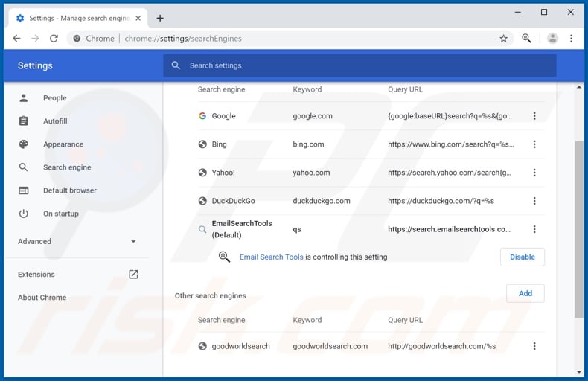This screenshot has width=588, height=381.
Task: Open more actions for EmailSearchTools engine
Action: [534, 229]
